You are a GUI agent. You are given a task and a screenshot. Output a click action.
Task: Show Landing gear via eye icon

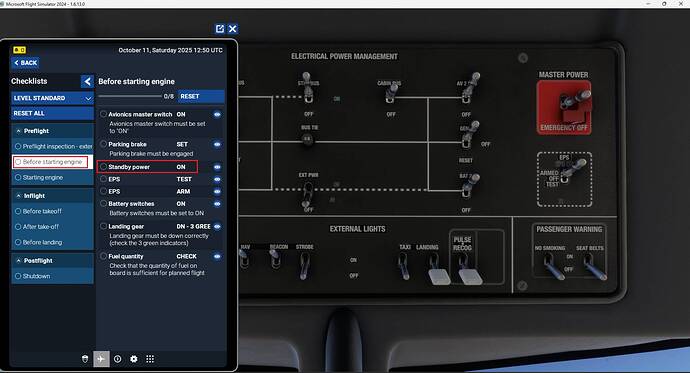(x=217, y=227)
